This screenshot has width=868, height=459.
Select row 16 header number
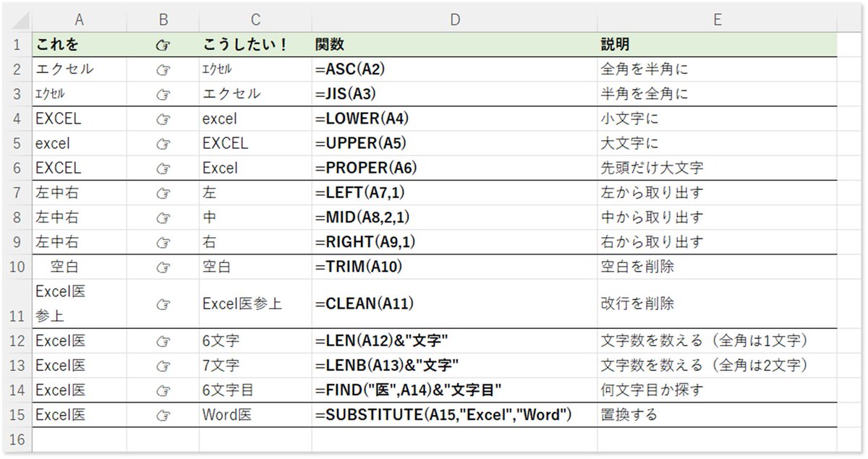coord(17,439)
